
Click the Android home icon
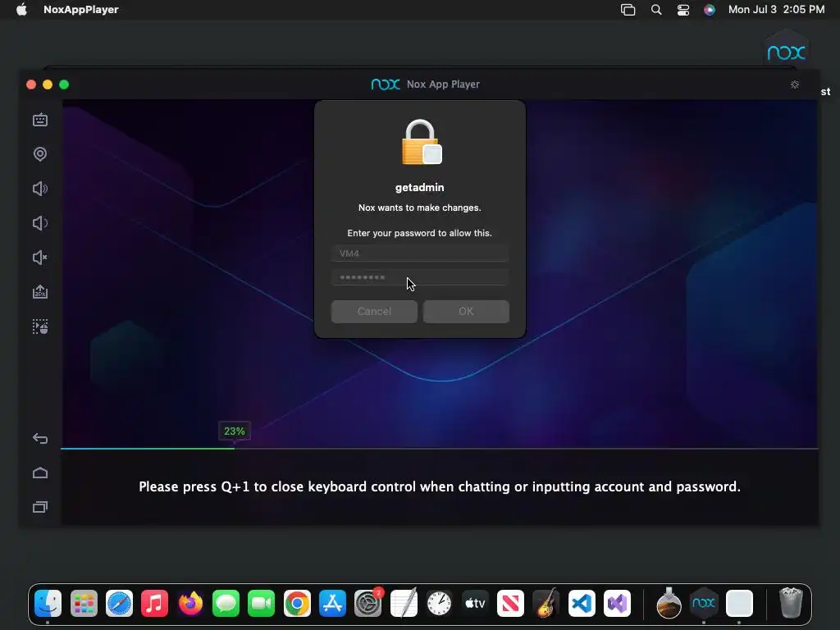coord(40,473)
